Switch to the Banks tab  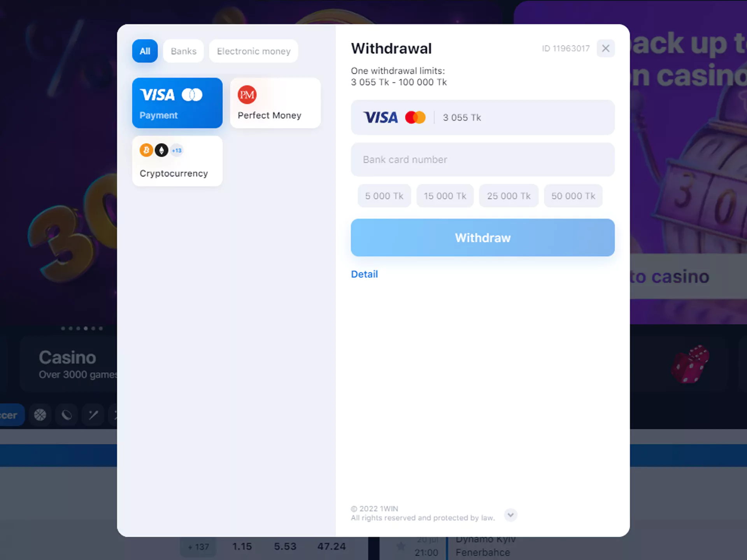(183, 51)
